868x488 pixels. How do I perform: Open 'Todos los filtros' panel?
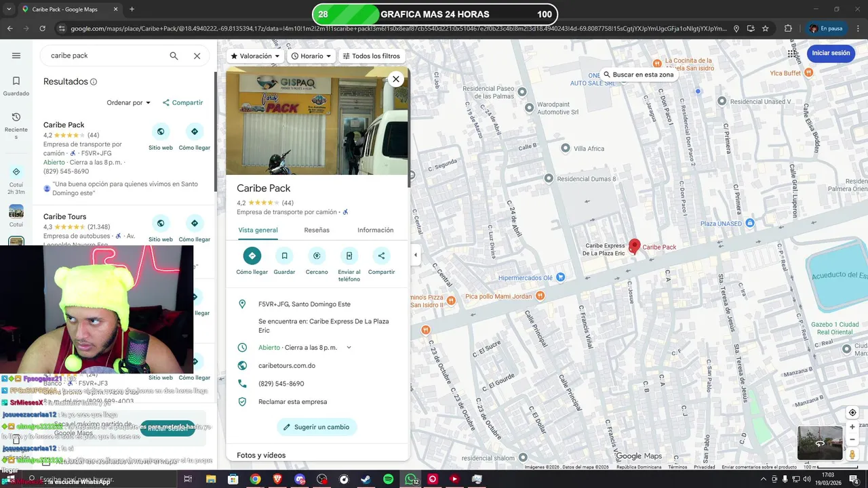coord(372,56)
